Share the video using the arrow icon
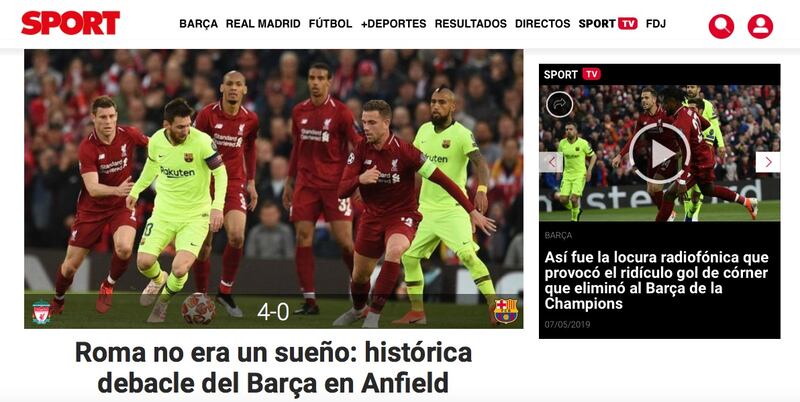Screen dimensions: 800x402 560,104
